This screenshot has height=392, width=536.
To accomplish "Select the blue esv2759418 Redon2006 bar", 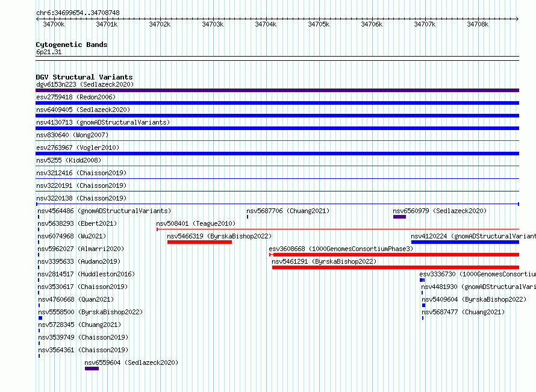I will pos(277,103).
